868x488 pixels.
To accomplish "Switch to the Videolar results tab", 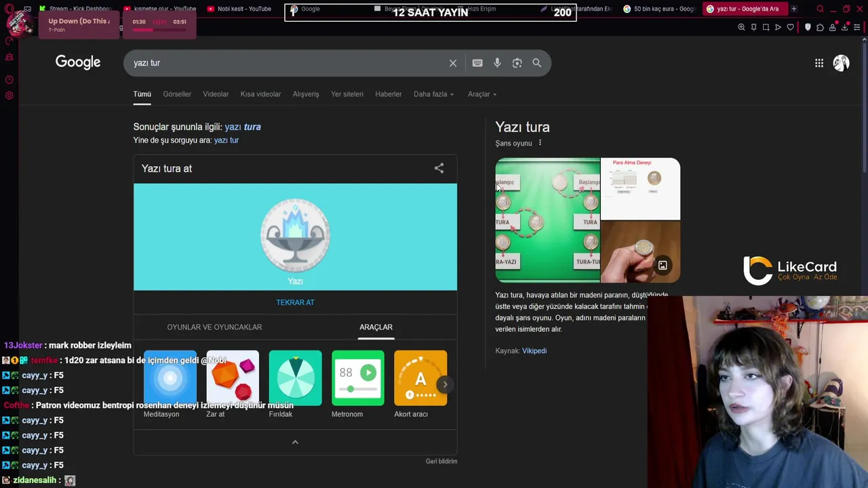I will click(x=216, y=94).
